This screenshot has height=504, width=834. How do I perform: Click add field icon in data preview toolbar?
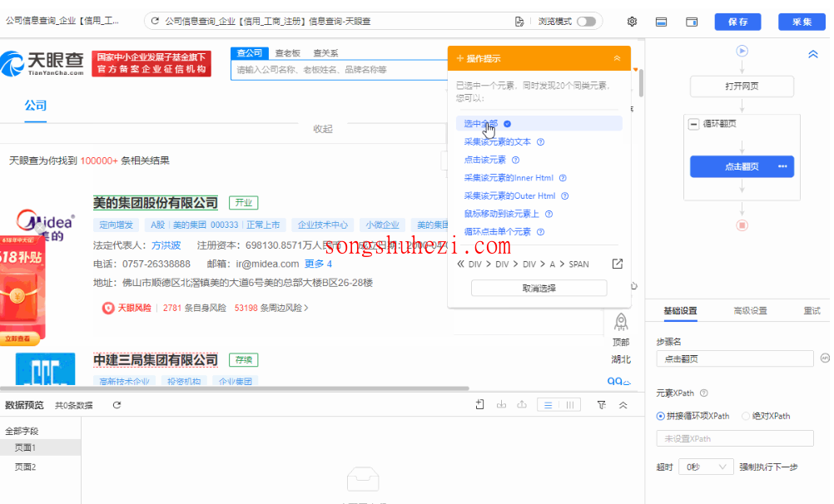coord(479,404)
